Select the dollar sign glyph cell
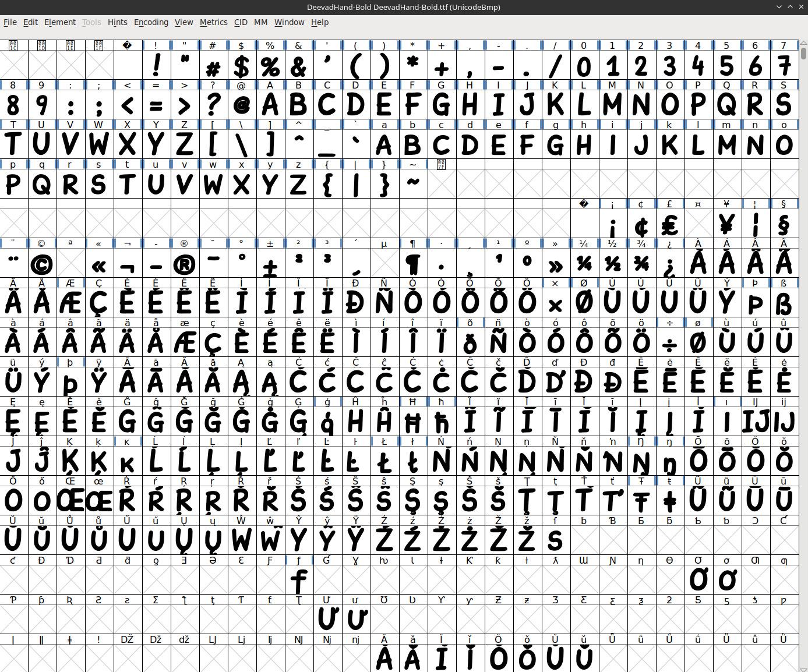 coord(241,66)
